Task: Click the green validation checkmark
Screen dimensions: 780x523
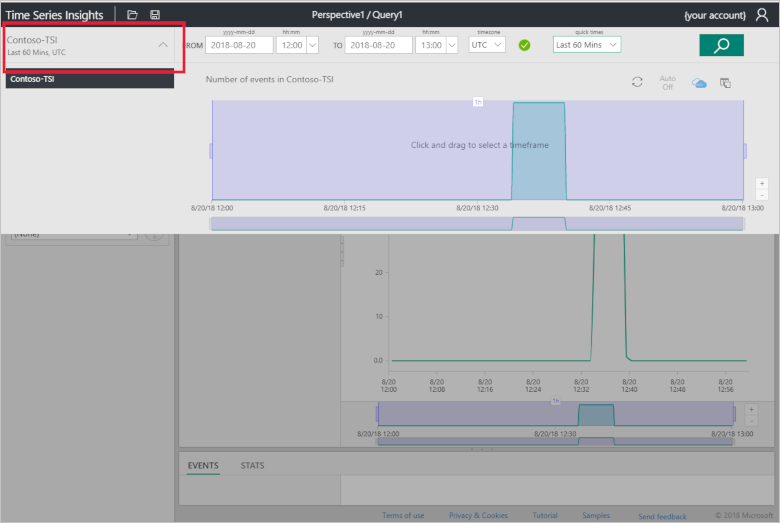Action: click(524, 45)
